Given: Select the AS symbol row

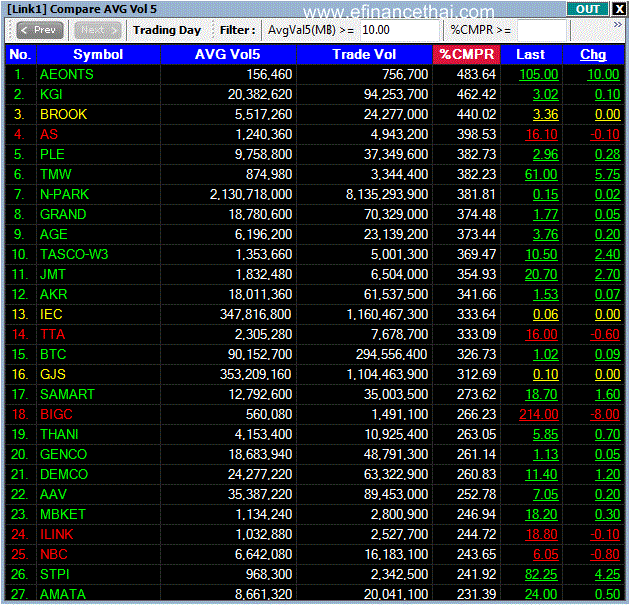Looking at the screenshot, I should [49, 134].
